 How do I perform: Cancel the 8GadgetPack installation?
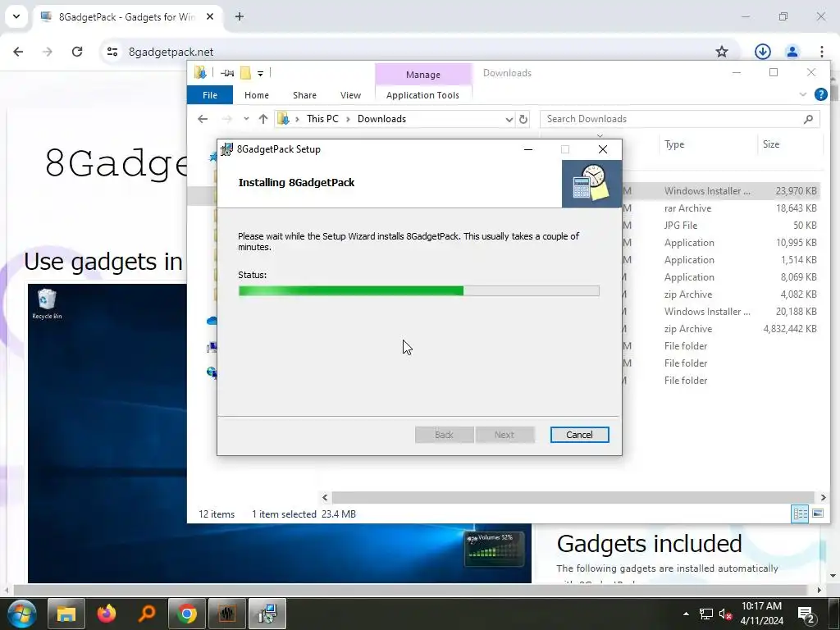(x=579, y=435)
